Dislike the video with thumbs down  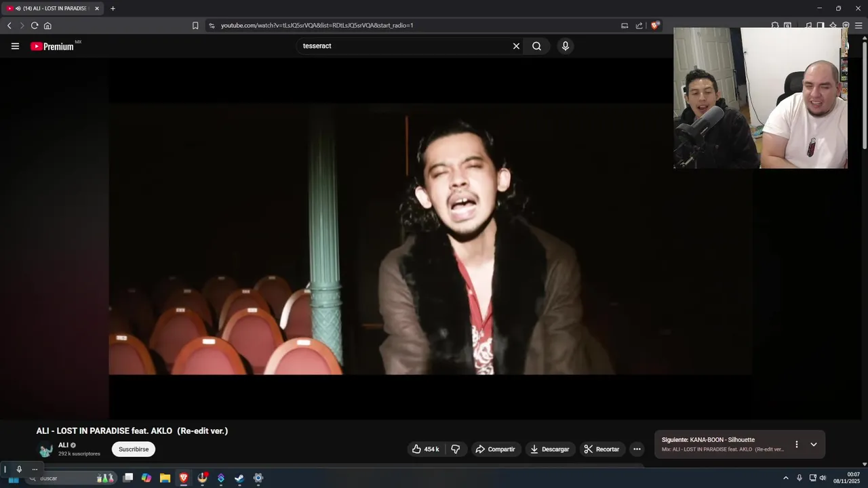tap(456, 449)
